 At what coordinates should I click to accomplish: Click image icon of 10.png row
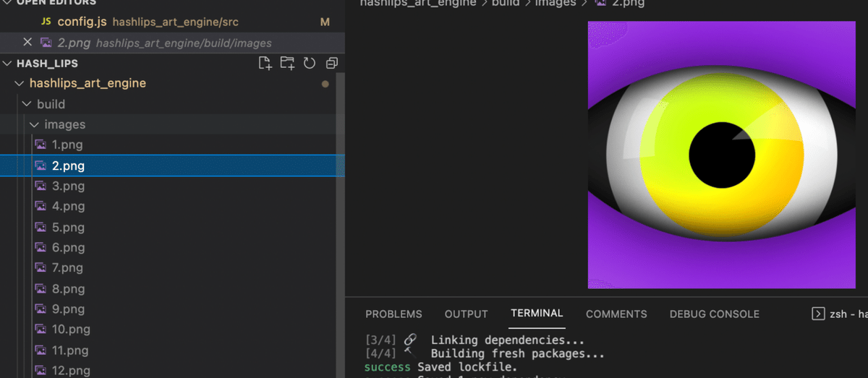pyautogui.click(x=41, y=329)
